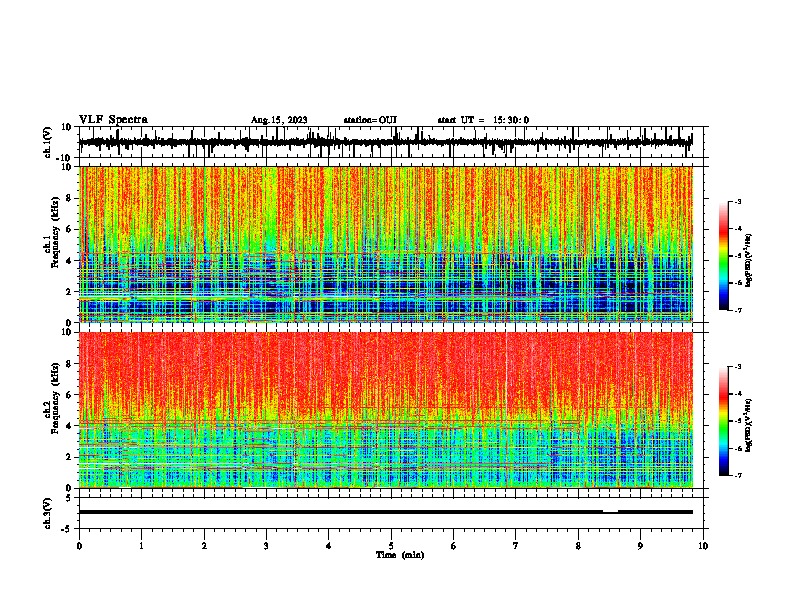Viewport: 792px width, 612px height.
Task: Click time axis tick label "1"
Action: [141, 546]
